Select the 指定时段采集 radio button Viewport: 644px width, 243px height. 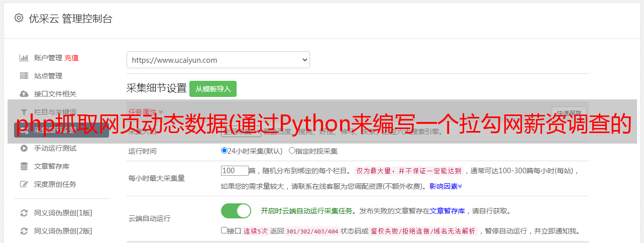click(292, 150)
